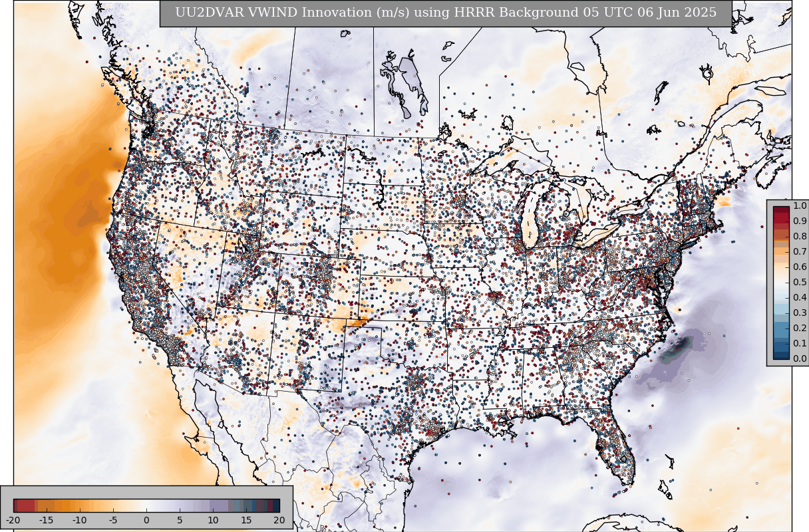Click the 15 label on horizontal colorbar
The width and height of the screenshot is (809, 532).
point(246,519)
